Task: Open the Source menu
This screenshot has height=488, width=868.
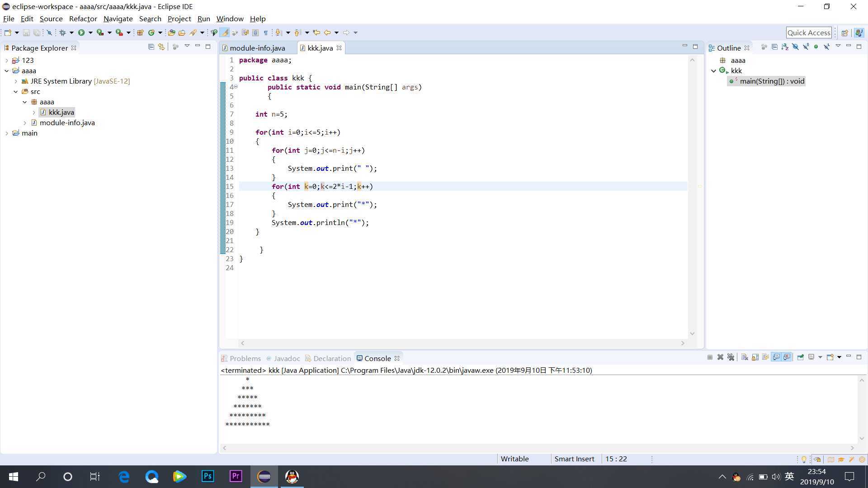Action: click(x=51, y=19)
